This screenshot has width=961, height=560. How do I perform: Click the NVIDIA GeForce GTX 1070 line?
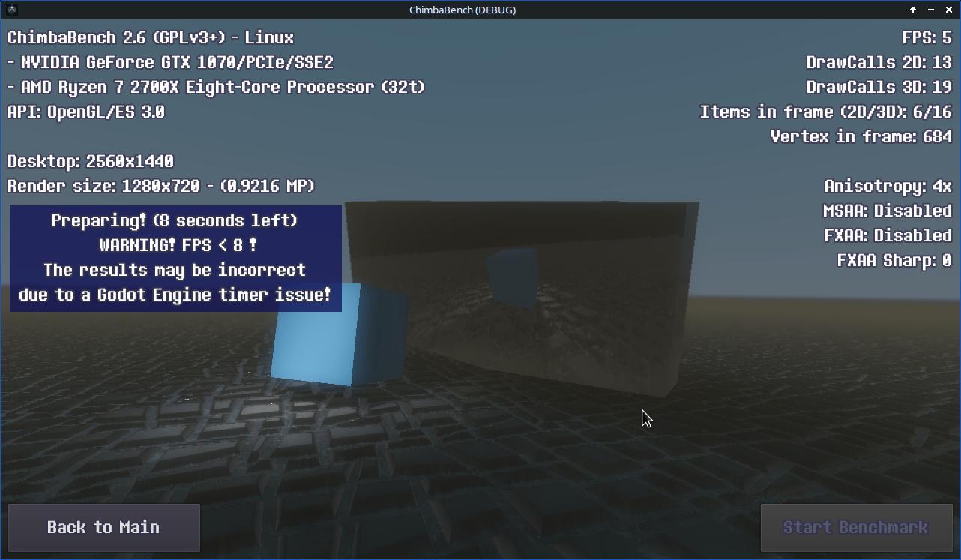[170, 62]
